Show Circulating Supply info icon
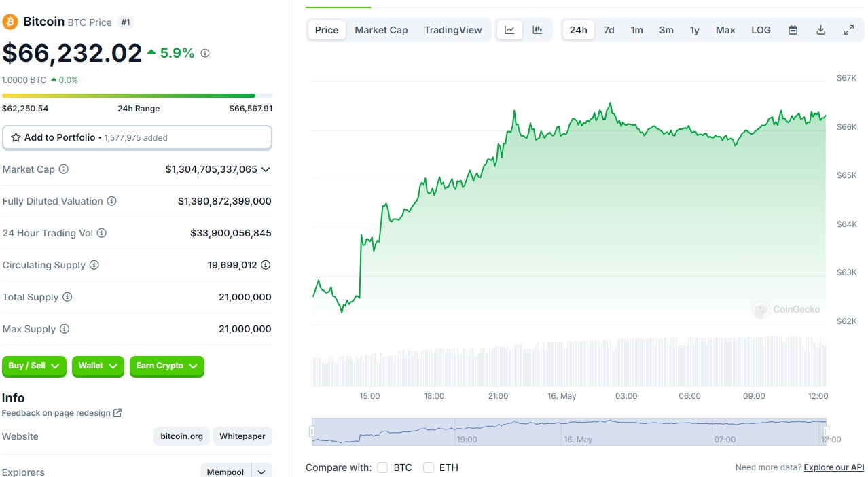 pos(94,265)
